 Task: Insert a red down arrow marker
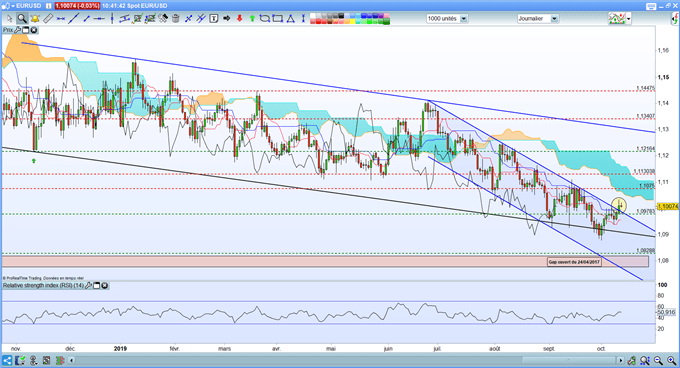[239, 19]
